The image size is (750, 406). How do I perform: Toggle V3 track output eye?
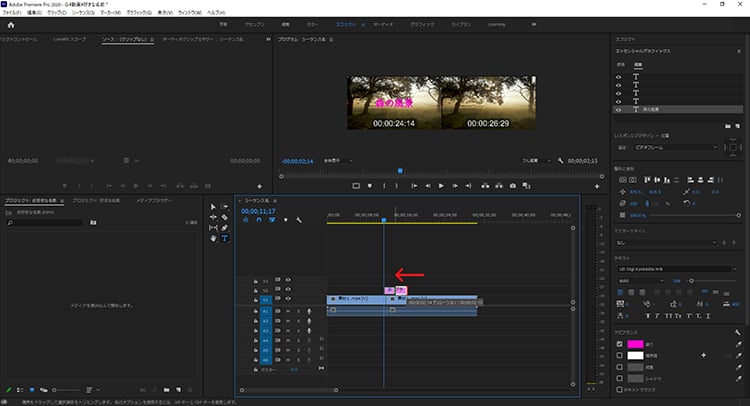pos(288,280)
